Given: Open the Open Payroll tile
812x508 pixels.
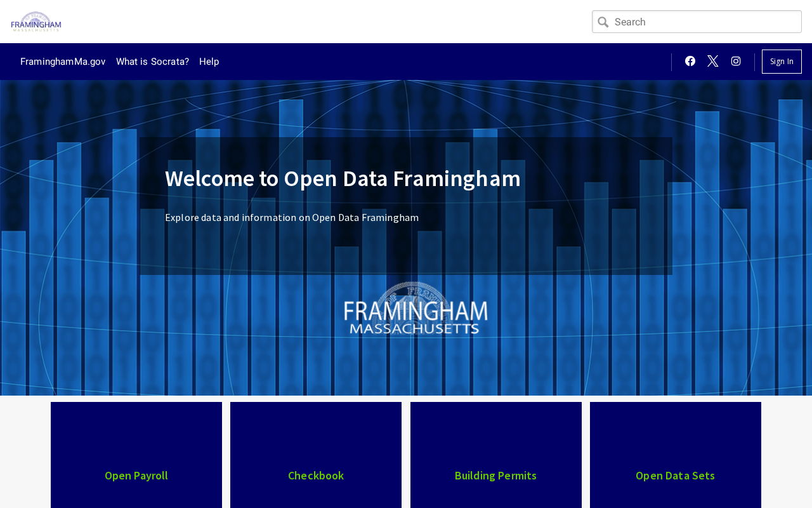Looking at the screenshot, I should (136, 455).
